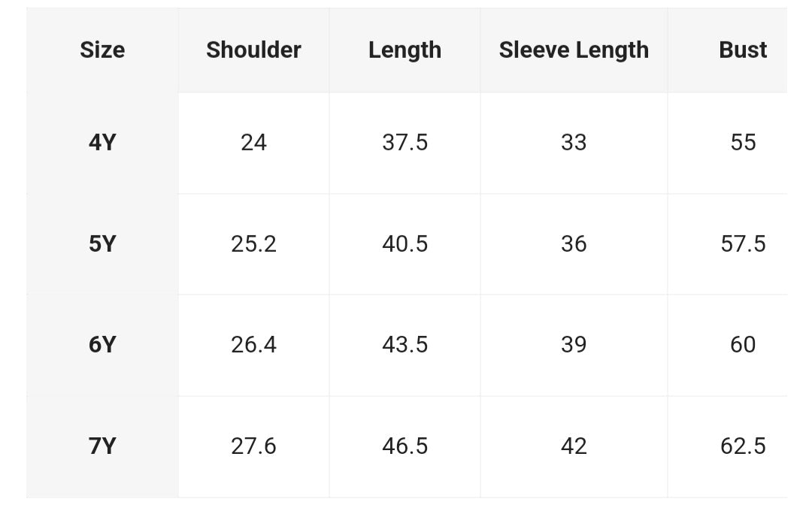812x508 pixels.
Task: Click the Shoulder column header
Action: 253,50
